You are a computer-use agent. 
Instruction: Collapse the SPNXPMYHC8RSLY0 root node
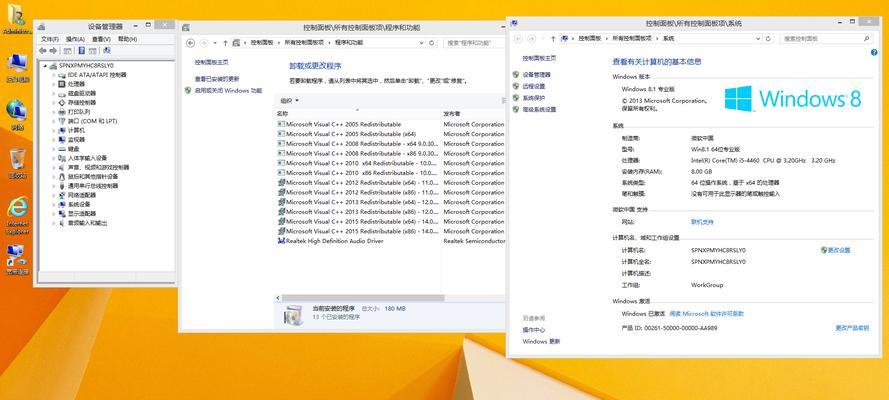coord(46,66)
